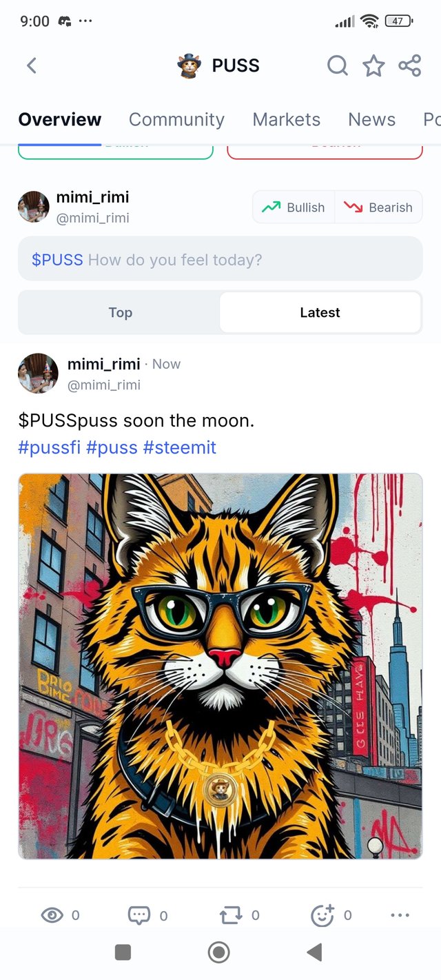Tap the 'How do you feel today?' field

tap(220, 259)
